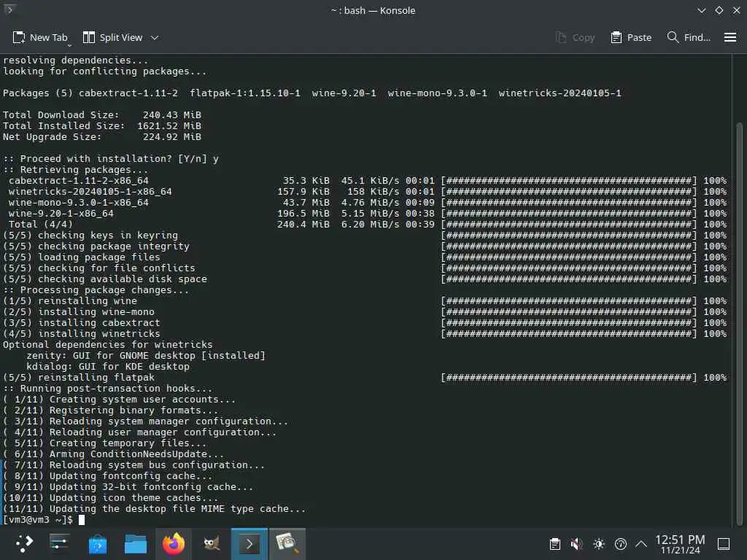Click "(1/5) reinstalling wine" line
The height and width of the screenshot is (560, 747).
pyautogui.click(x=70, y=301)
